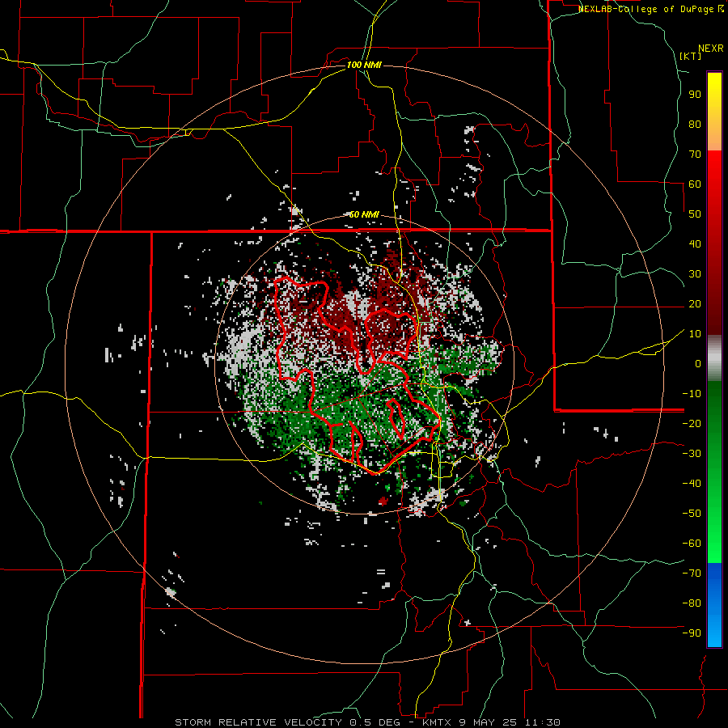728x728 pixels.
Task: Click the "100 NMI" range ring label
Action: [364, 65]
